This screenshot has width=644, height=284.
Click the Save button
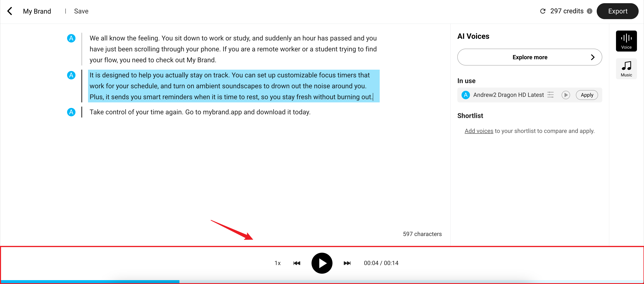pos(81,11)
